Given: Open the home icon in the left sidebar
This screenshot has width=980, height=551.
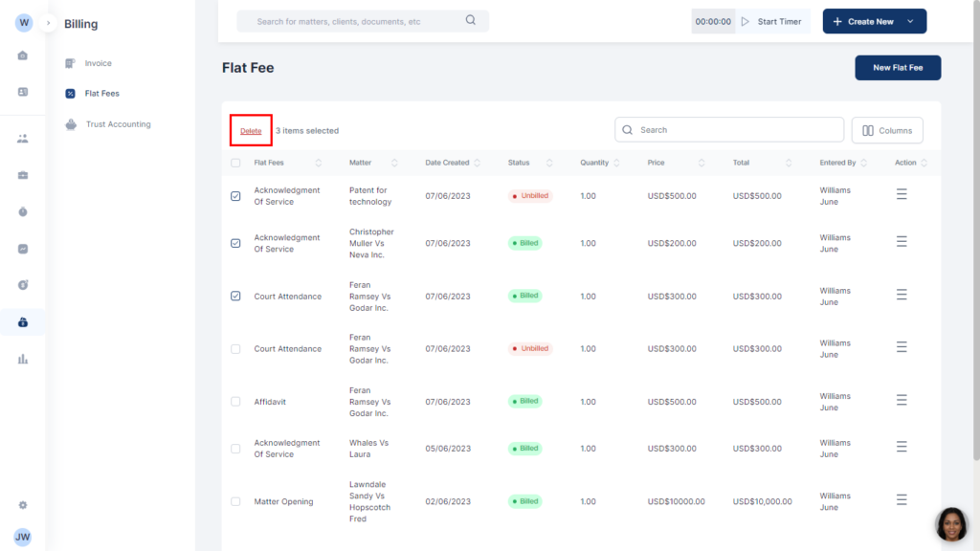Looking at the screenshot, I should point(23,55).
